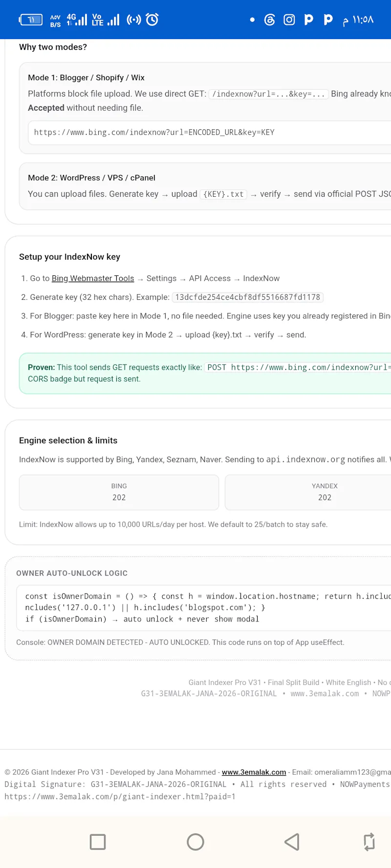Tap the recent apps square button
The image size is (391, 868).
[98, 842]
